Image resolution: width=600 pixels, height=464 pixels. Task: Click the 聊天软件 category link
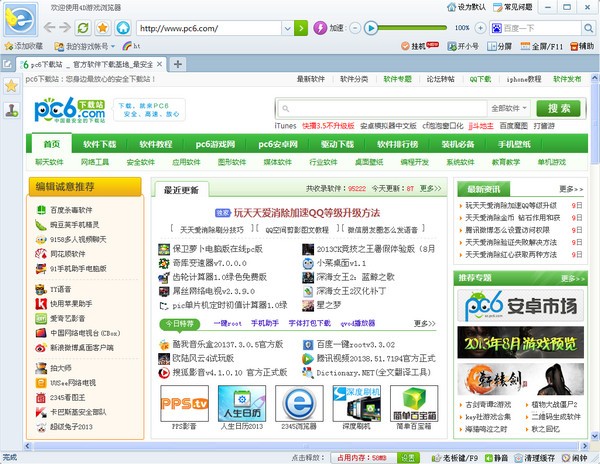coord(49,162)
